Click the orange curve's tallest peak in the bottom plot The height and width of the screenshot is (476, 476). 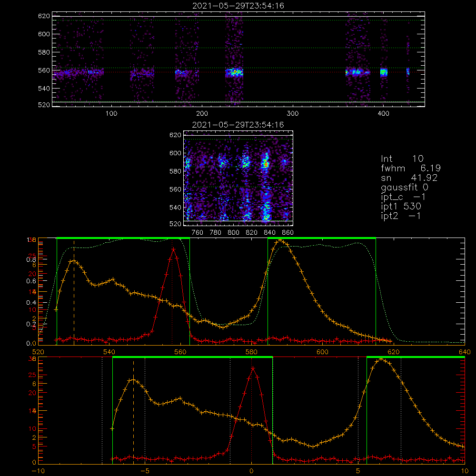click(381, 359)
